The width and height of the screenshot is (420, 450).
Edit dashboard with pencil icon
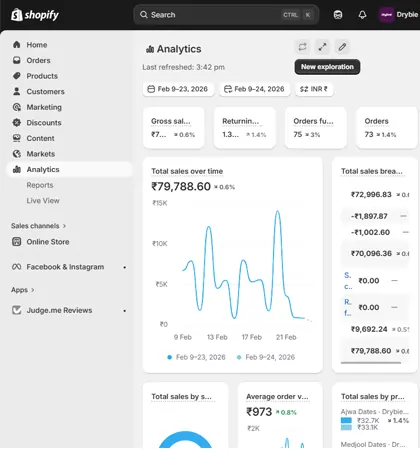click(342, 47)
